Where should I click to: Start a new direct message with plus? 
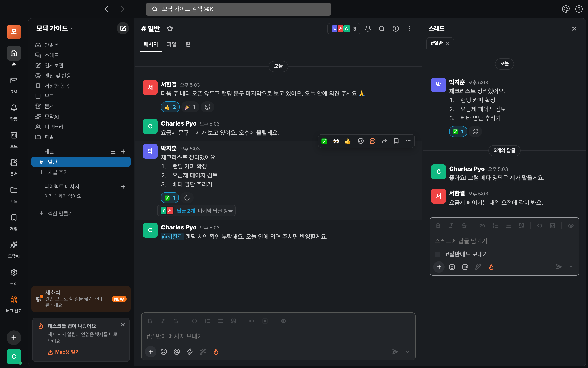pos(123,187)
